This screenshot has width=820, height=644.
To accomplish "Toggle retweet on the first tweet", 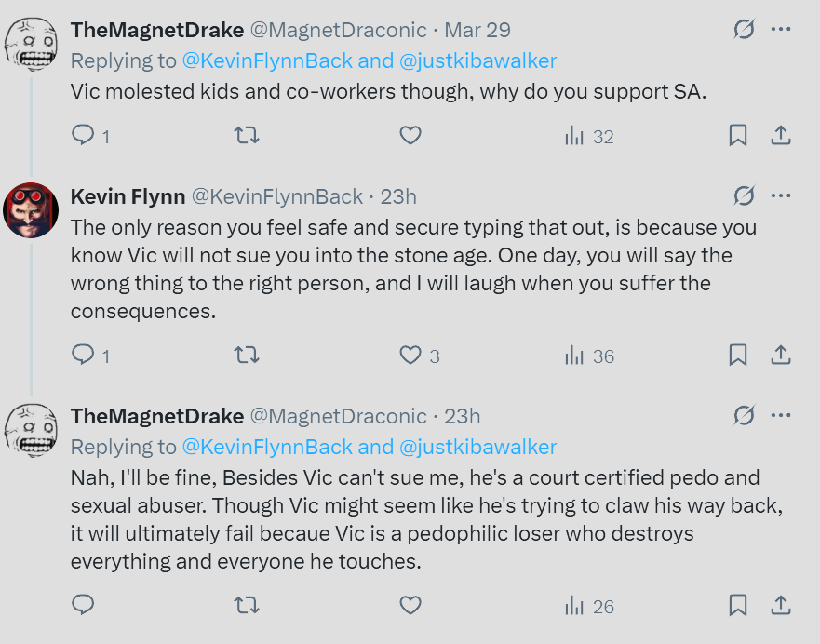I will [246, 136].
